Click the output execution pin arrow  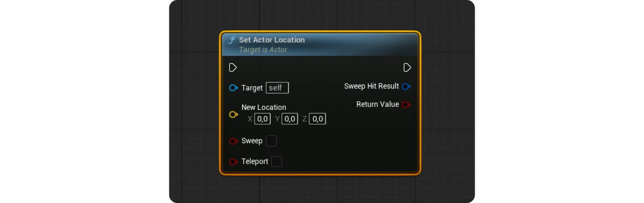click(407, 67)
